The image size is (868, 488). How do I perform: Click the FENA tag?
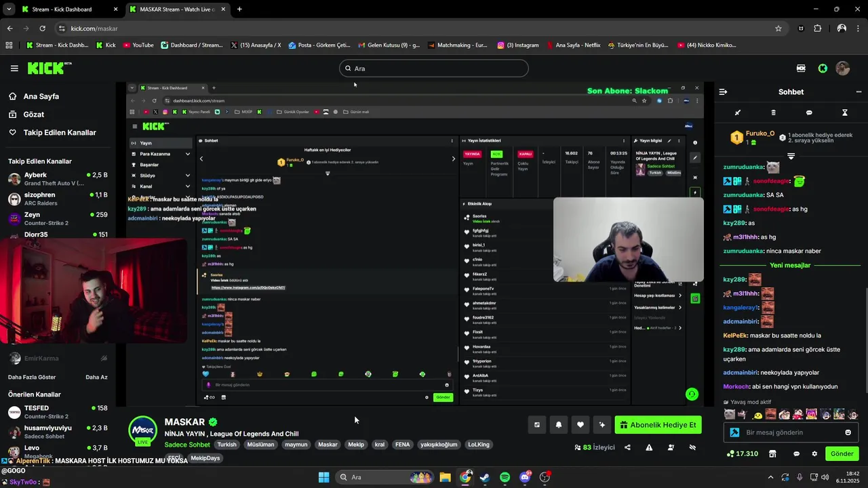tap(402, 445)
